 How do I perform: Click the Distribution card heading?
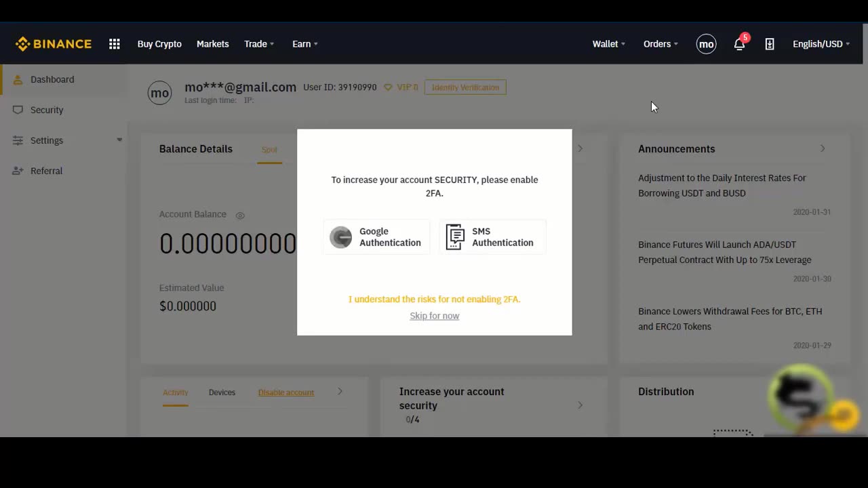(x=666, y=392)
